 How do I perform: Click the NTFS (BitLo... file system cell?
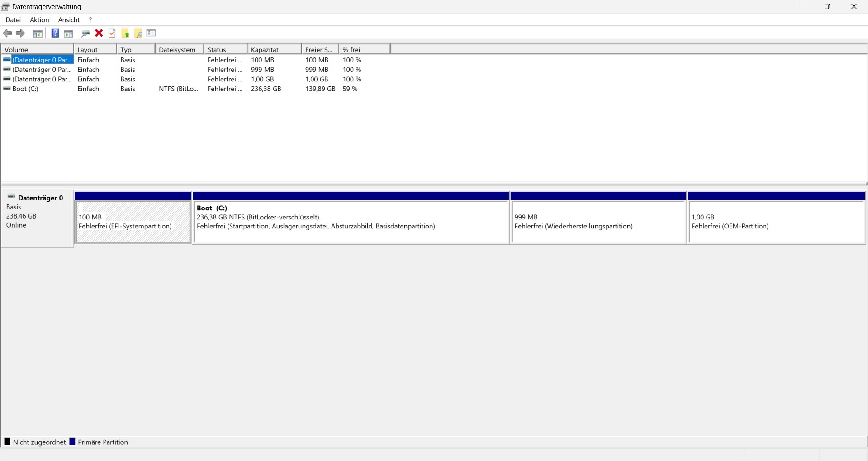coord(178,89)
